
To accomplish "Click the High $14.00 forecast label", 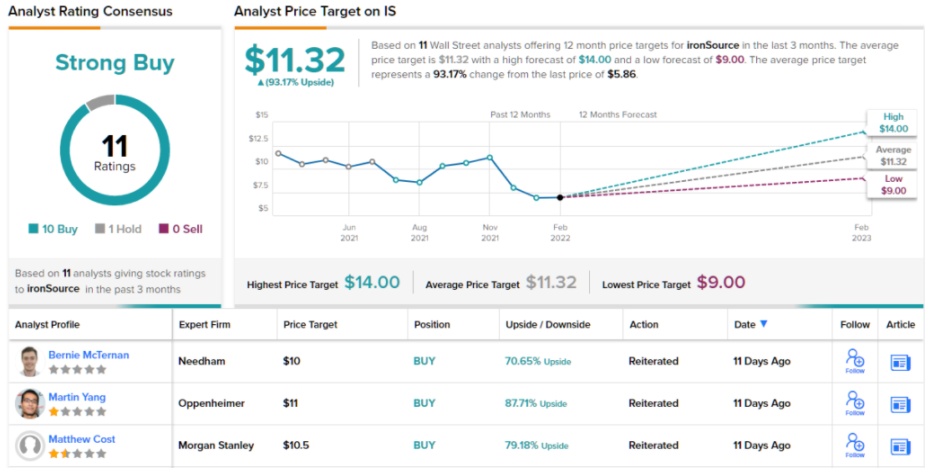I will (x=893, y=123).
